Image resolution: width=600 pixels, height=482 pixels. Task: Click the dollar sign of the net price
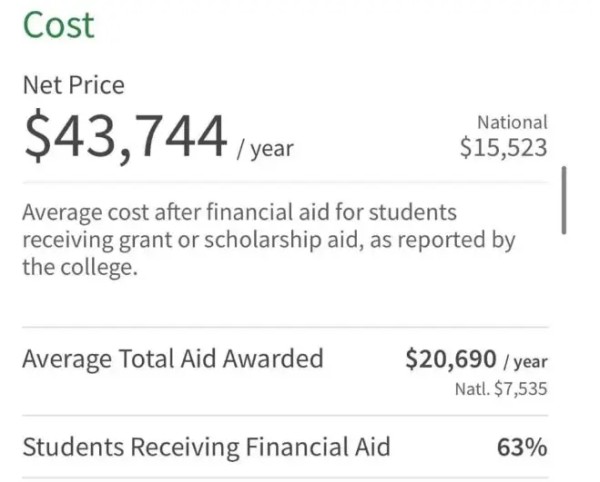[36, 137]
